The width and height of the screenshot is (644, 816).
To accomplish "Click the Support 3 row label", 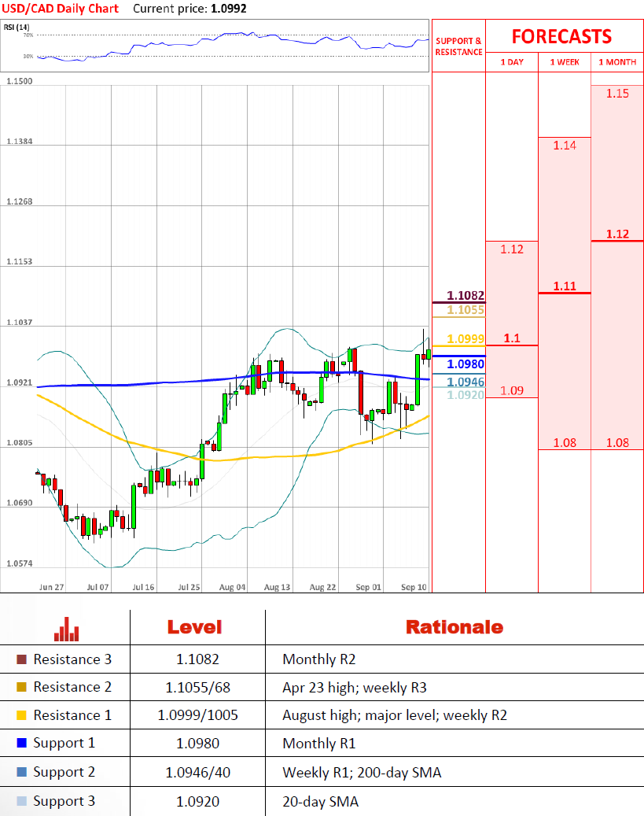I will (x=64, y=801).
